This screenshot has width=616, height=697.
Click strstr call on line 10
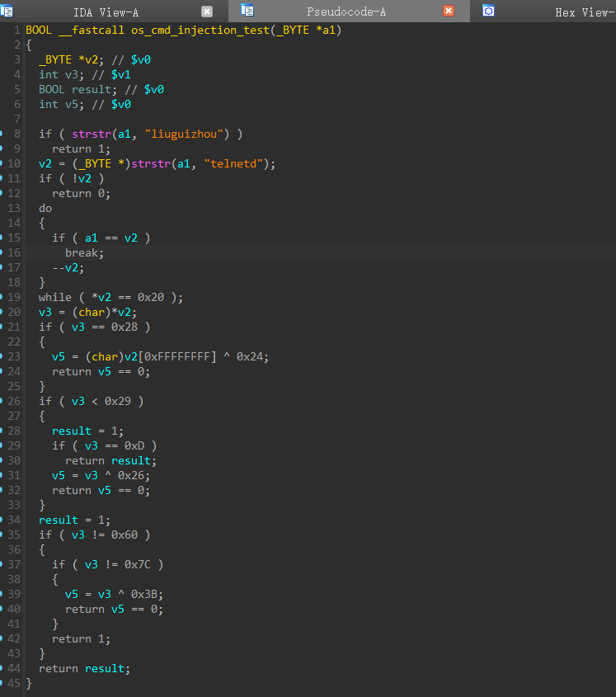pos(151,163)
